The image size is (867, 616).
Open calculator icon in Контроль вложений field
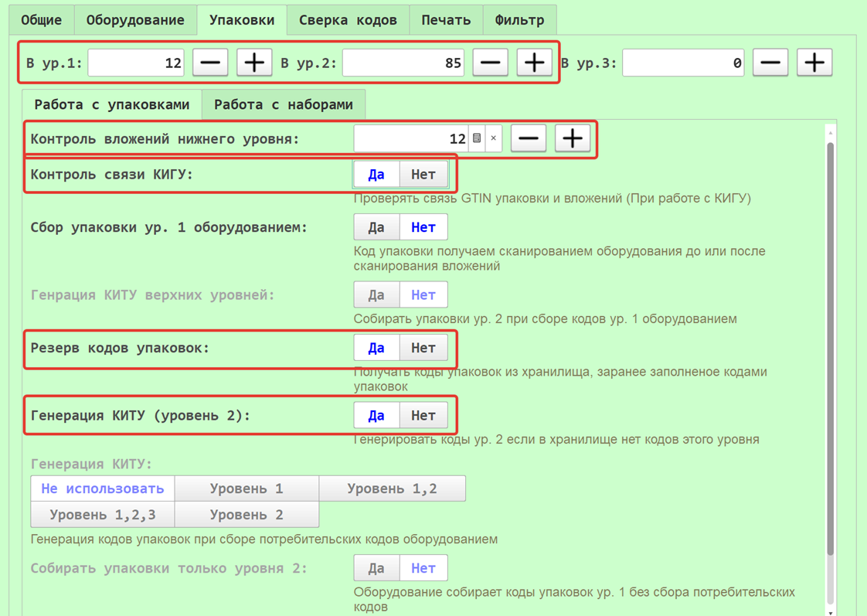pos(478,138)
